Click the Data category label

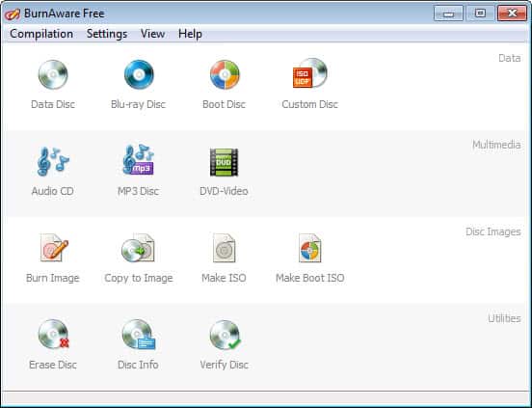point(509,58)
